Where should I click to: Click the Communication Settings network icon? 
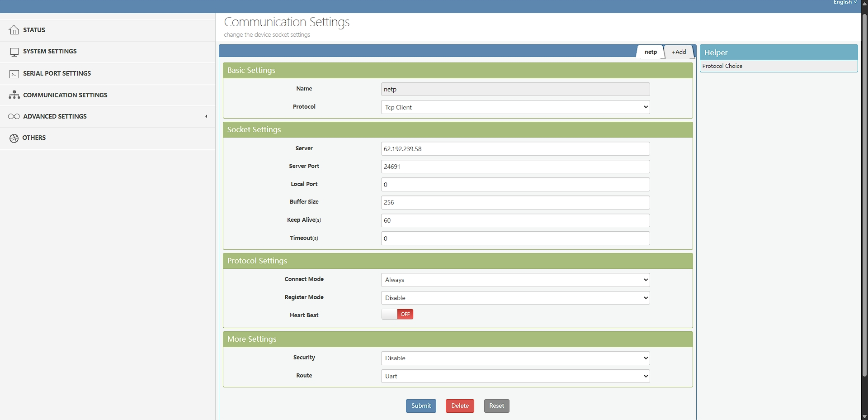[14, 95]
